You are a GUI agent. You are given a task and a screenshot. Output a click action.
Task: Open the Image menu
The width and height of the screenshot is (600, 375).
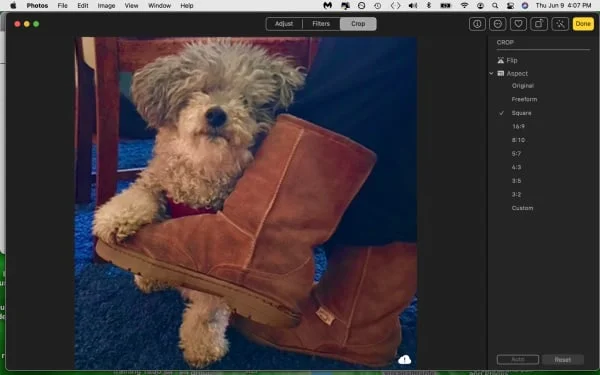[106, 5]
